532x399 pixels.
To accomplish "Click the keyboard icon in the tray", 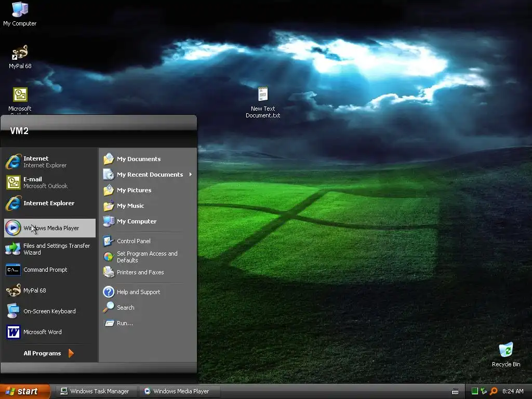I will pyautogui.click(x=455, y=392).
